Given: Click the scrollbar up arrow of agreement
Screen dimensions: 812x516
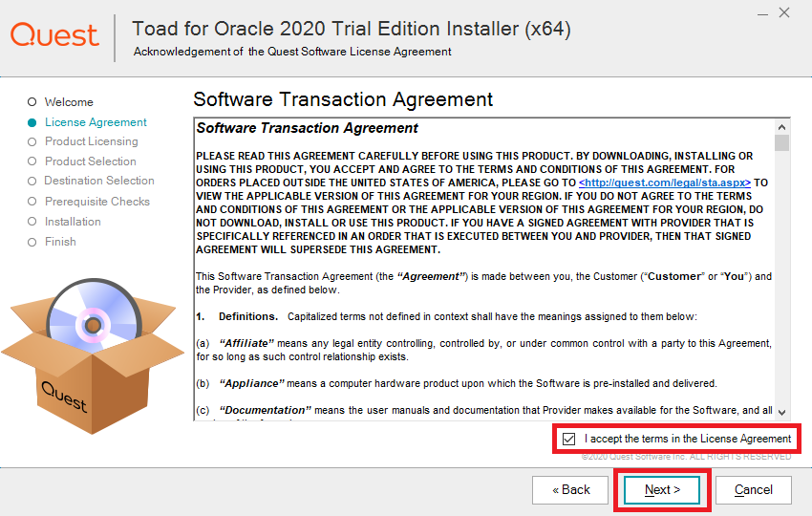Looking at the screenshot, I should (782, 127).
